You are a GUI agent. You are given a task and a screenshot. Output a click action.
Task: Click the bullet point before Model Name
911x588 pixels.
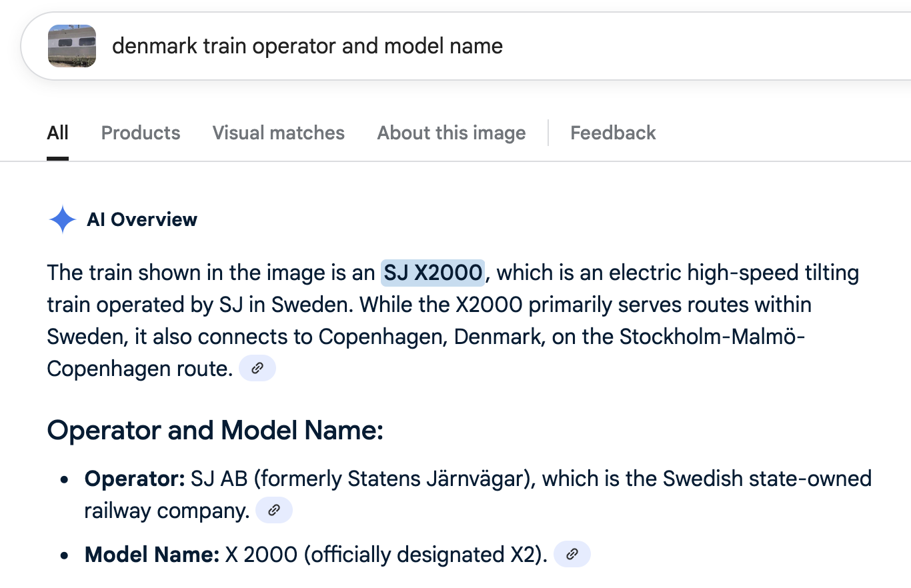coord(65,555)
